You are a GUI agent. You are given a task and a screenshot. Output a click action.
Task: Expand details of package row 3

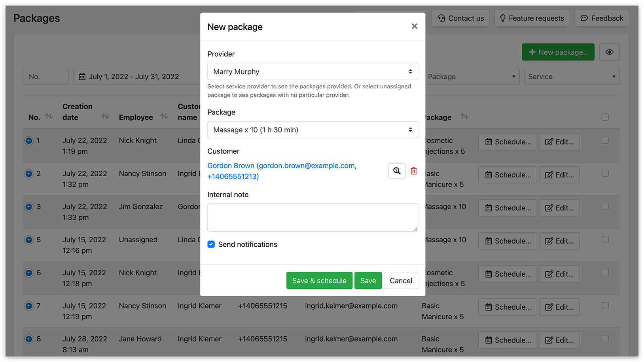(x=29, y=207)
